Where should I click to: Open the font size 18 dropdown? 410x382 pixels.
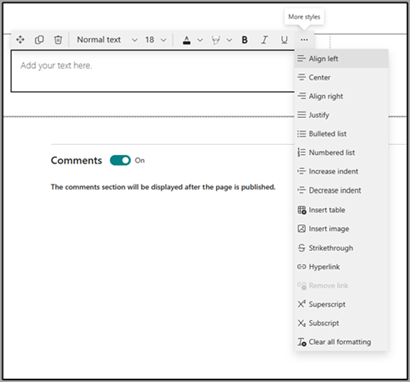[x=155, y=40]
